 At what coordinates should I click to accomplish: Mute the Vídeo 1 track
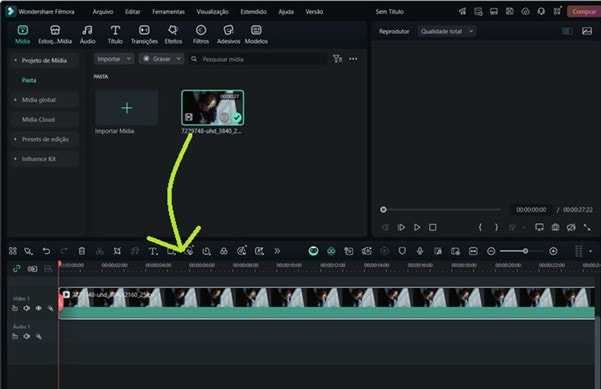[x=26, y=308]
